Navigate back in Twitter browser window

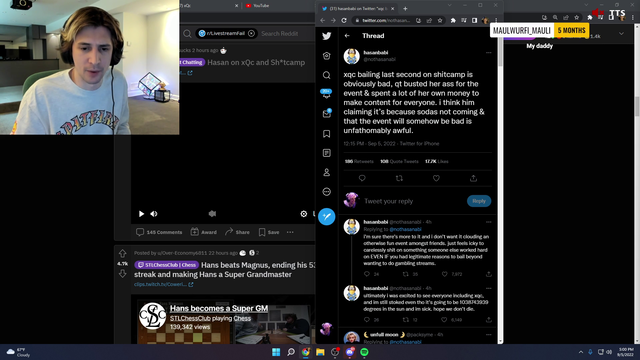click(x=322, y=20)
